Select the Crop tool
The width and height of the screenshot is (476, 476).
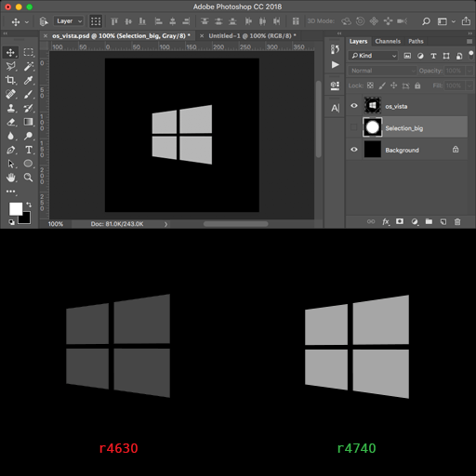point(10,80)
